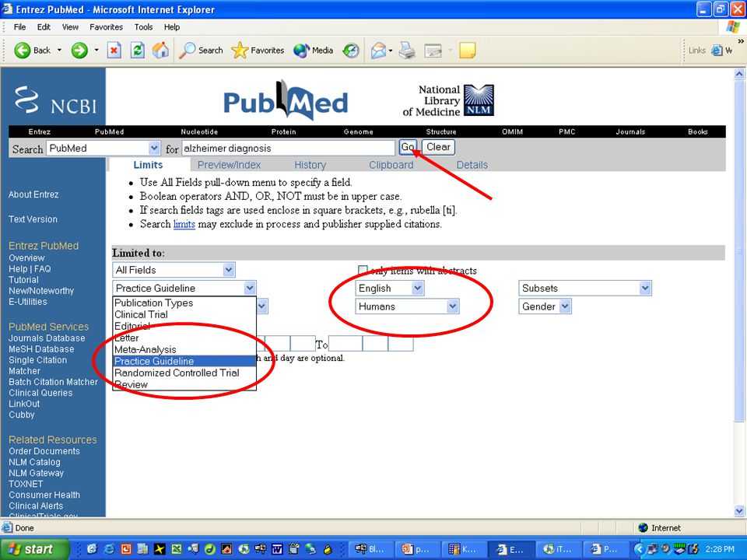Screen dimensions: 747x560
Task: Switch to the Clipboard tab
Action: point(391,165)
